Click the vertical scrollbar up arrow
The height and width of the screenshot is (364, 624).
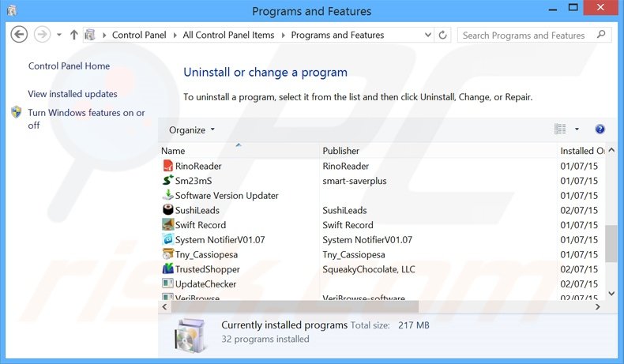(x=611, y=150)
